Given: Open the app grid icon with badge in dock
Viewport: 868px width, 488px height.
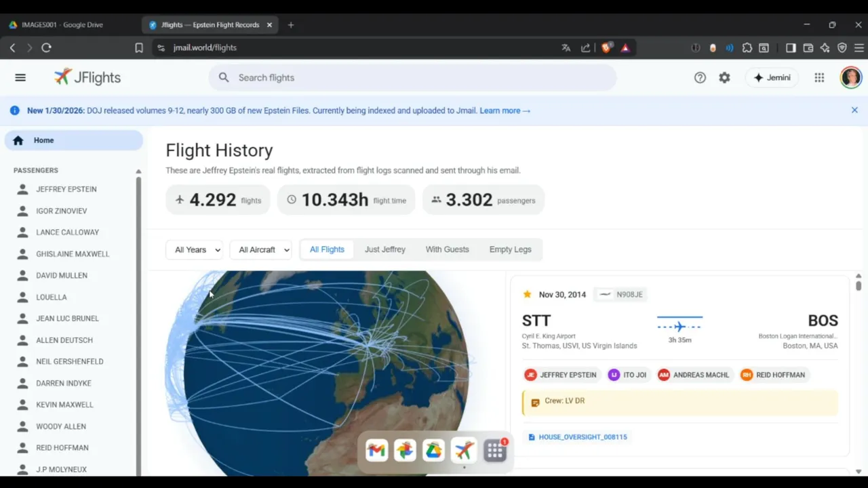Looking at the screenshot, I should [495, 451].
